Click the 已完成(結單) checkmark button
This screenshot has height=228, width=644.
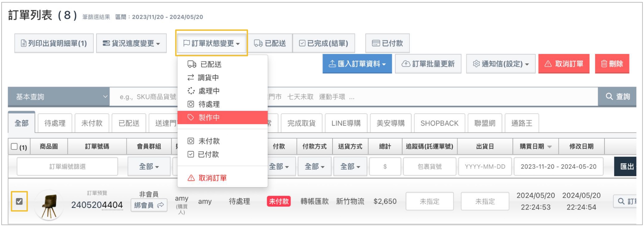(x=323, y=43)
